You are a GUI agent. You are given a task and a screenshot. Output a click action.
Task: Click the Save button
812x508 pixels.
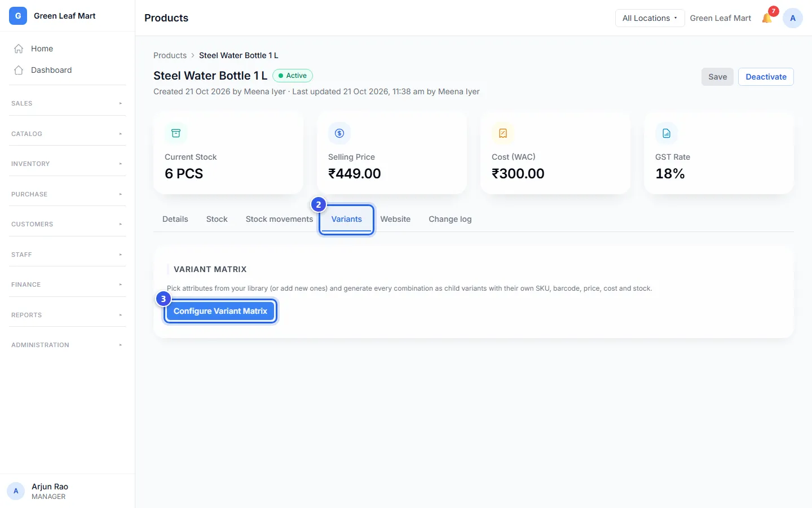(x=717, y=77)
